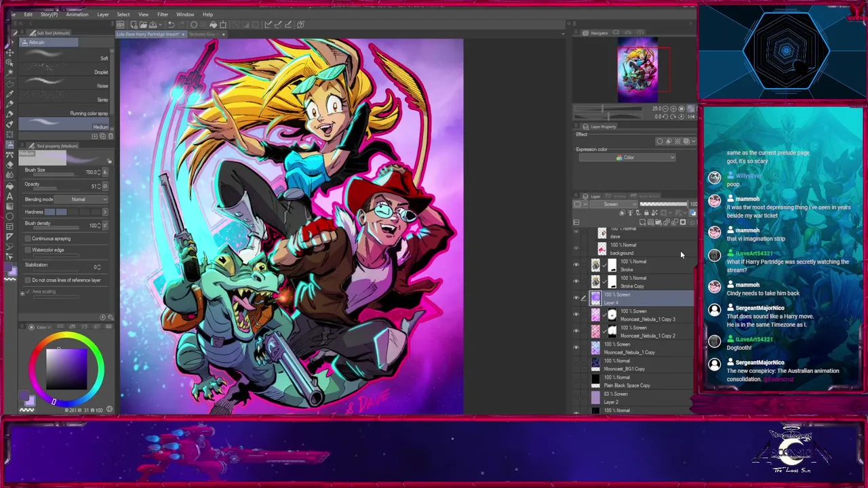Screen dimensions: 868x488
Task: Open the Edit menu
Action: 28,14
